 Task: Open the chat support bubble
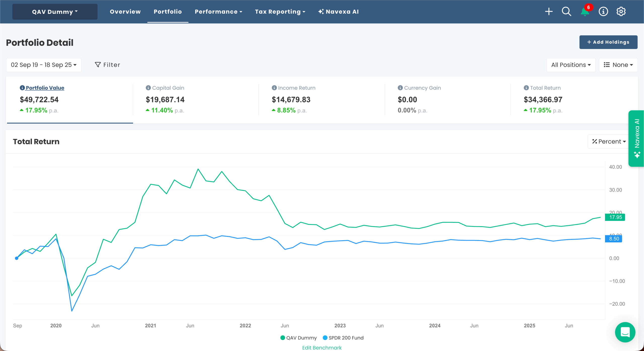(x=625, y=332)
